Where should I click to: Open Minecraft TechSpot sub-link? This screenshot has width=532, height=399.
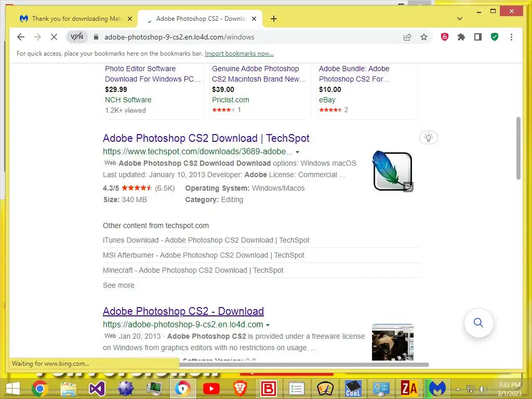pos(193,270)
